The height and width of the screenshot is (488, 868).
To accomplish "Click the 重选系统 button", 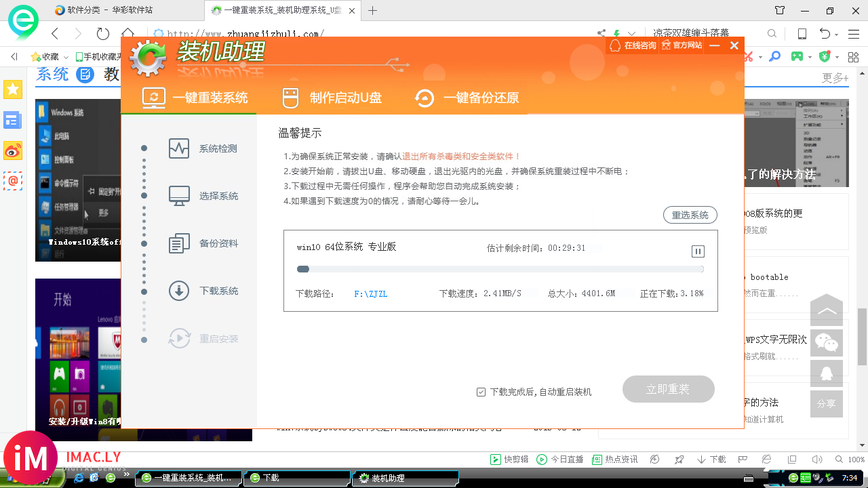I will 690,215.
